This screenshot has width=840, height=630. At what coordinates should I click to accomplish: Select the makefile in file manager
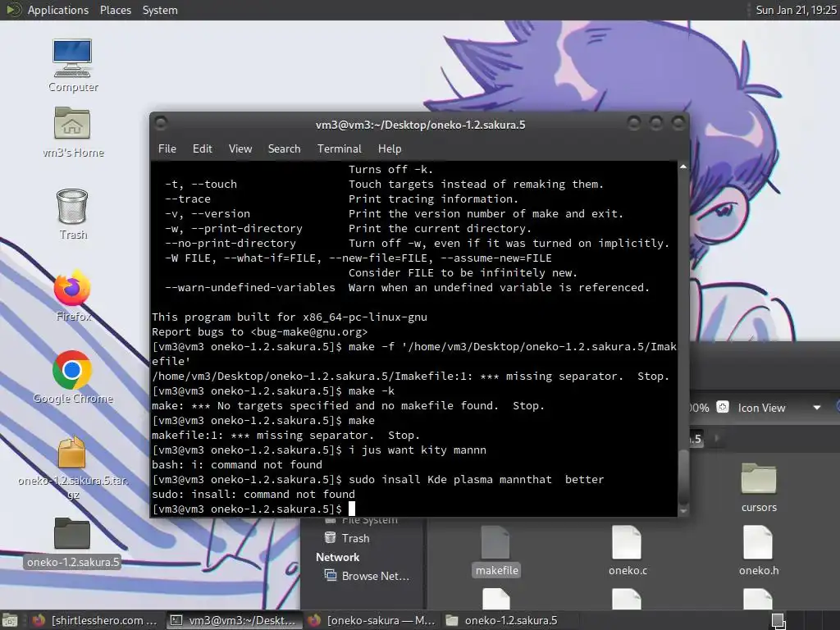[x=496, y=550]
